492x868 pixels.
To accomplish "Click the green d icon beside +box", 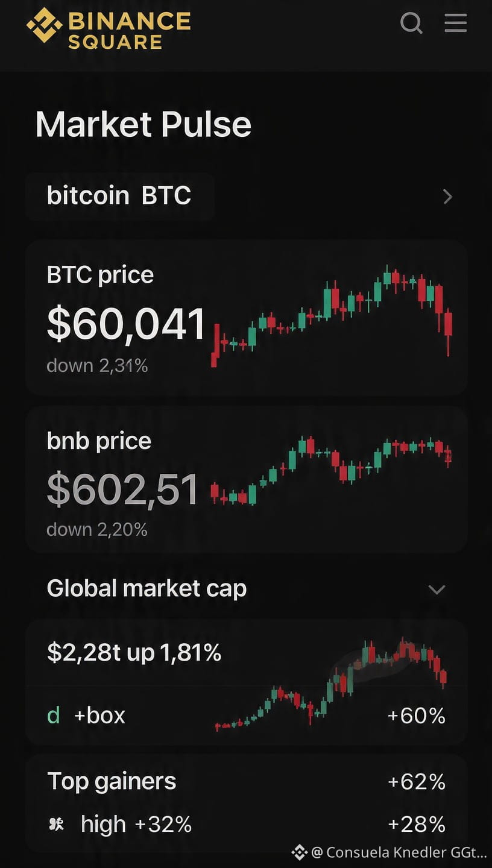I will [x=54, y=715].
